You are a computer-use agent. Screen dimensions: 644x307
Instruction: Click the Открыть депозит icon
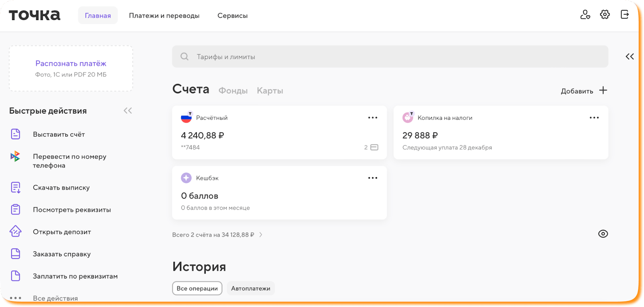(x=15, y=231)
